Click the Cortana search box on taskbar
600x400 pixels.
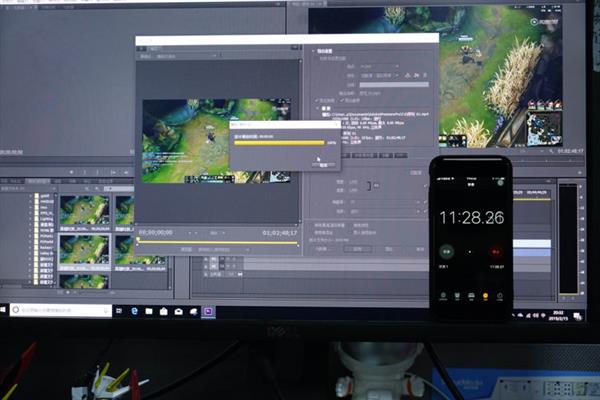point(61,310)
